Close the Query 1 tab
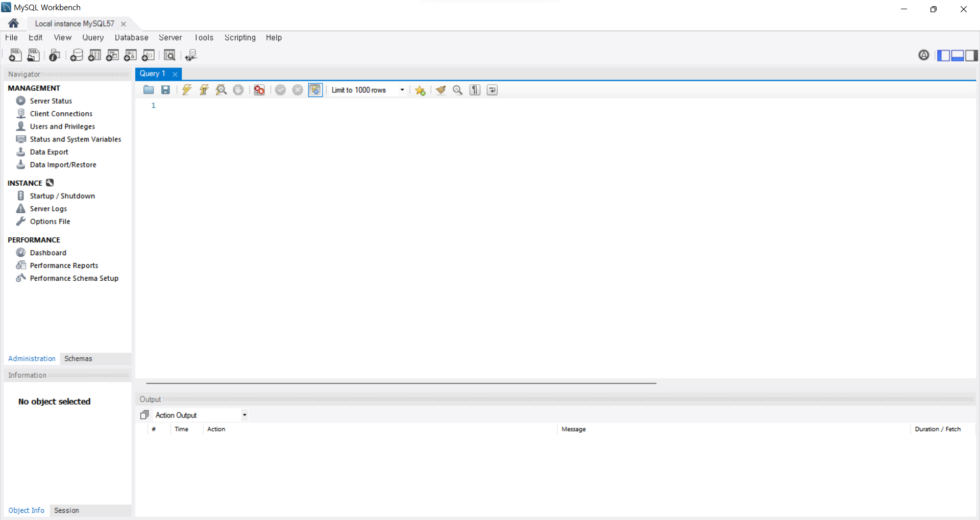This screenshot has height=520, width=980. point(175,74)
